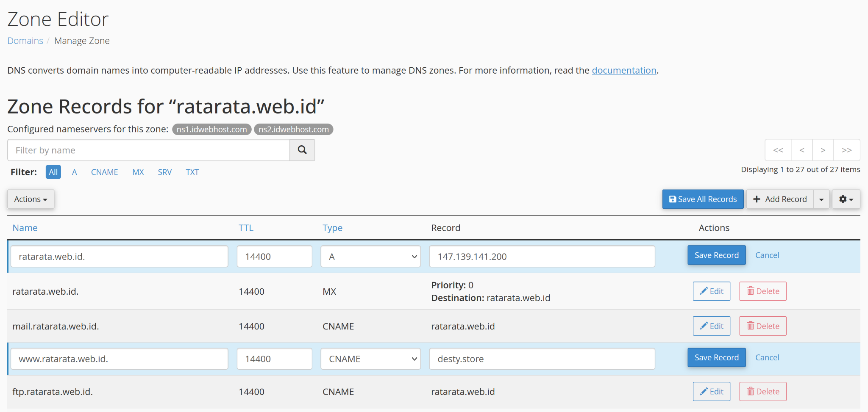Edit the ftp.ratarata.web.id. record
The width and height of the screenshot is (868, 412).
pyautogui.click(x=712, y=392)
